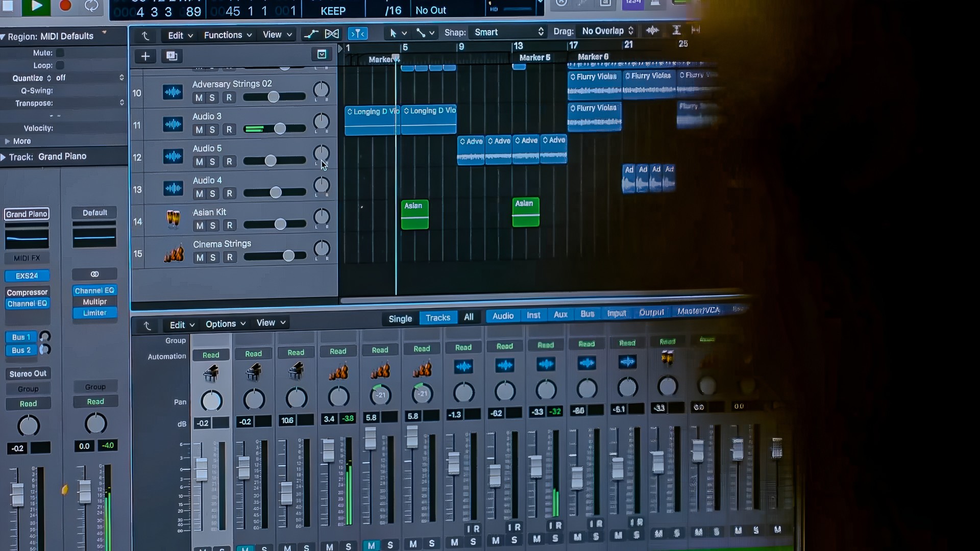Click the Cinema Strings instrument icon
The width and height of the screenshot is (980, 551).
coord(174,253)
